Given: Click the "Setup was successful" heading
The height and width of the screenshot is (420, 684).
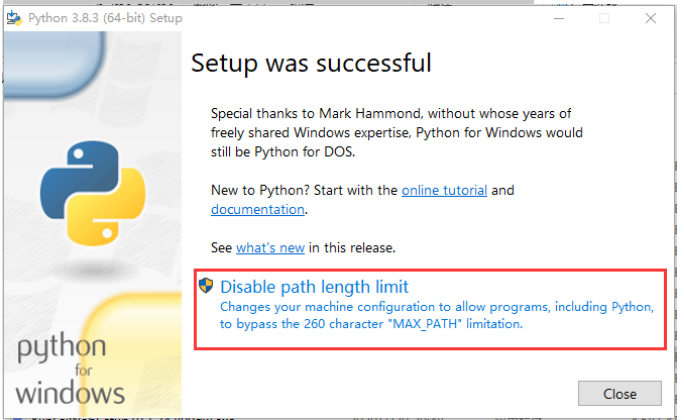Looking at the screenshot, I should coord(311,64).
